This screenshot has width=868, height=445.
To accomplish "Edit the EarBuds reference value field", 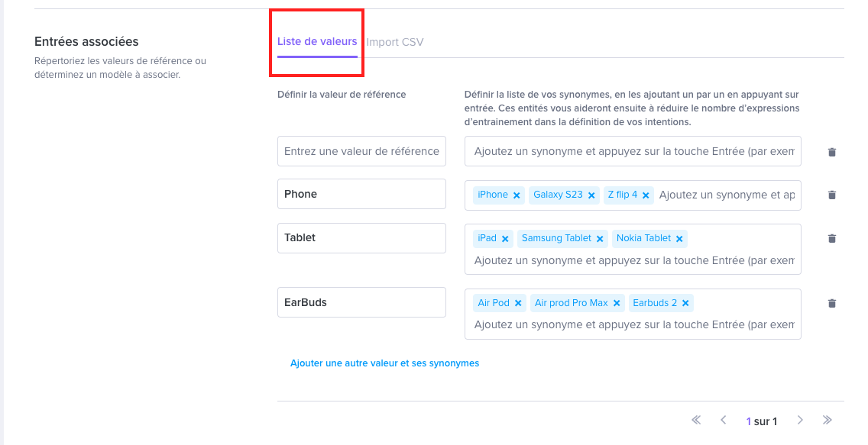I will tap(361, 302).
